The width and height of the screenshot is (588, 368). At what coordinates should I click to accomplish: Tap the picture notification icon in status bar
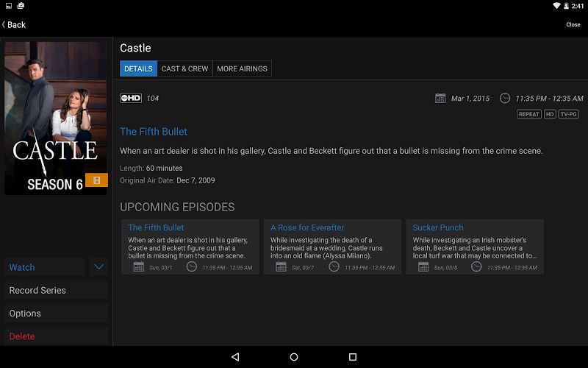point(9,6)
